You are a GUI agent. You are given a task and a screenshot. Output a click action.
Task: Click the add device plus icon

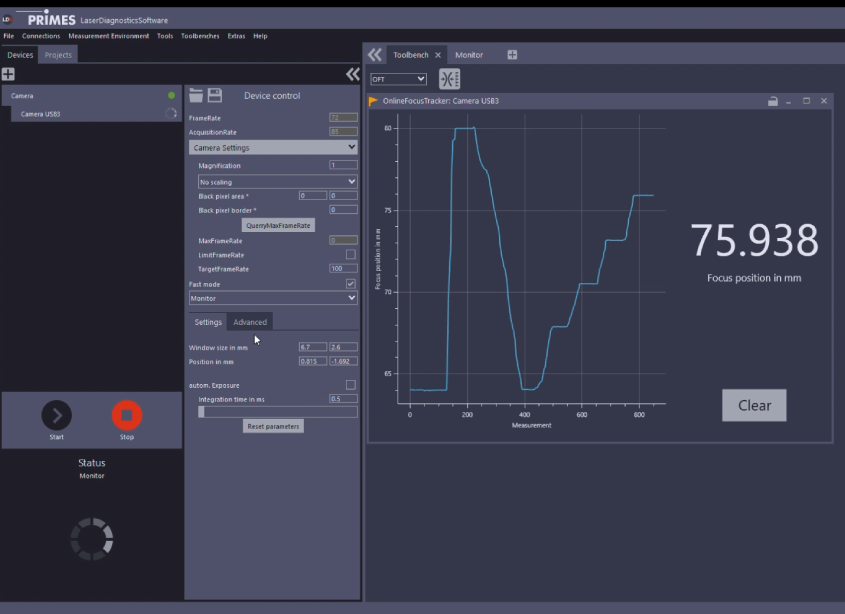pos(8,74)
